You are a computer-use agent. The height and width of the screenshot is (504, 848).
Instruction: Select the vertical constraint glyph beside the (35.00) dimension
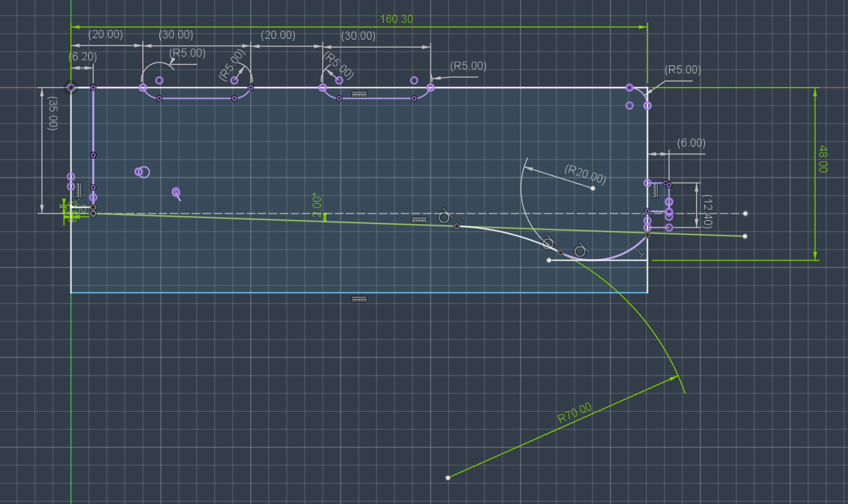pos(79,190)
